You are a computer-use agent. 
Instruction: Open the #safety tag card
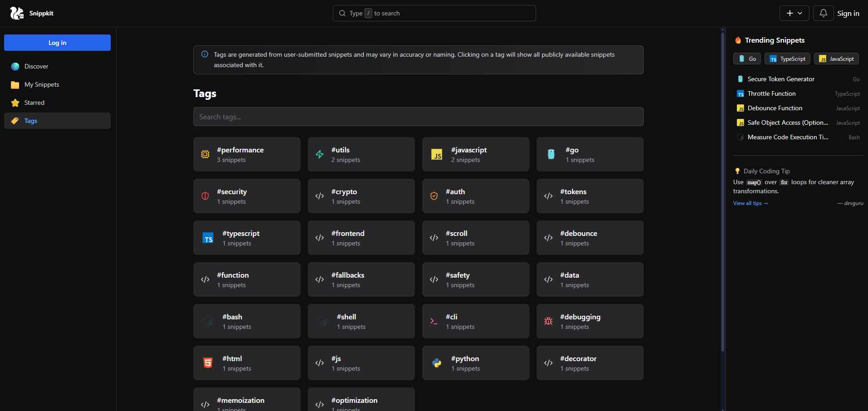(x=476, y=279)
